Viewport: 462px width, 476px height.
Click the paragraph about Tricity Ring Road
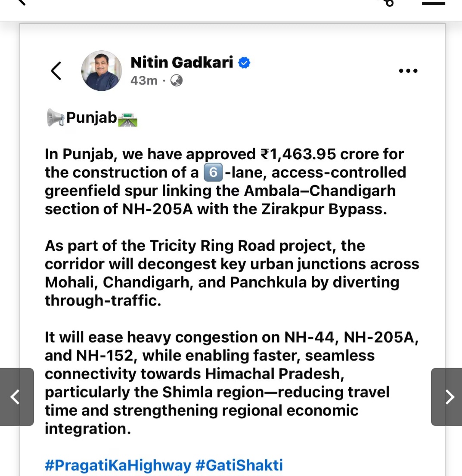pos(232,273)
